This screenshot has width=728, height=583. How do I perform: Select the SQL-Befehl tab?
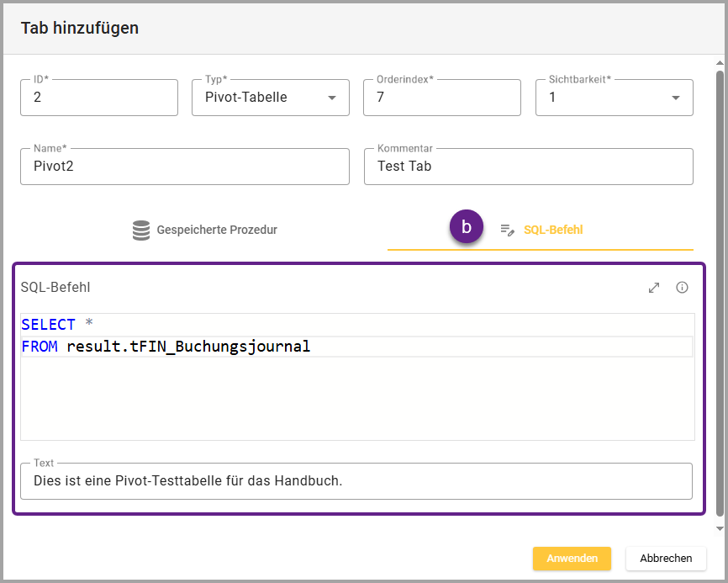[x=552, y=230]
